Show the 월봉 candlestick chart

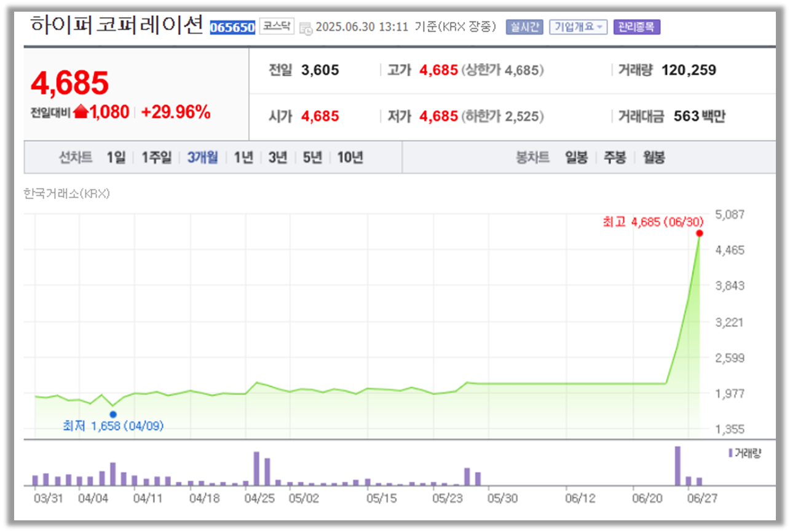coord(654,158)
